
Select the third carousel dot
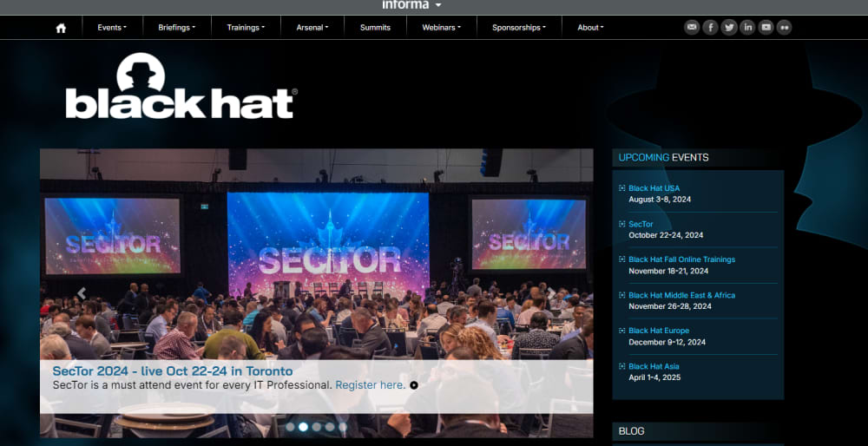click(x=317, y=427)
